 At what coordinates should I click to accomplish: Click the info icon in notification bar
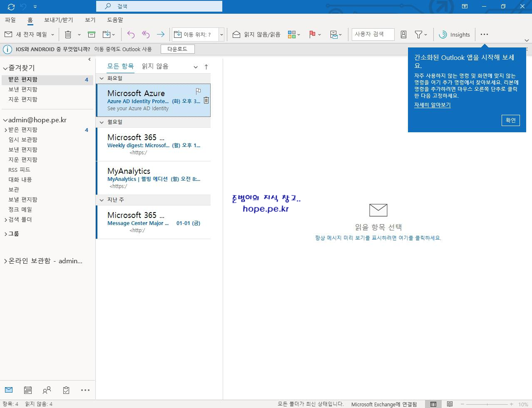tap(7, 49)
